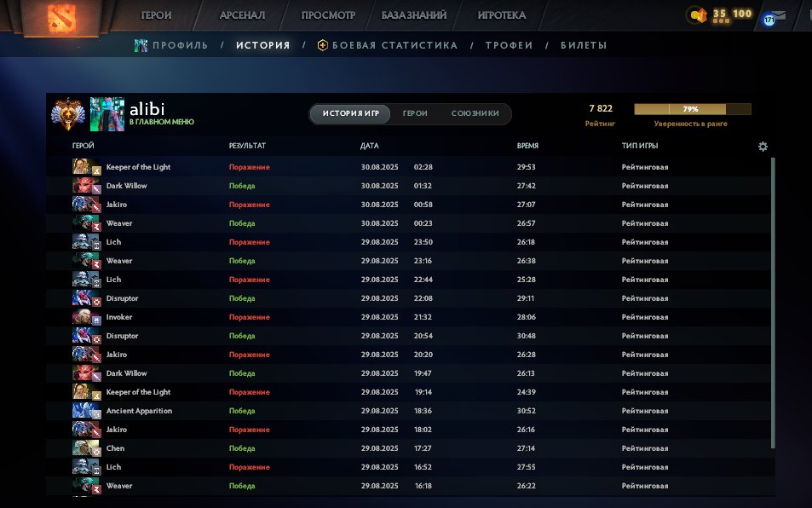Go to the Трофеи profile section
Viewport: 812px width, 508px height.
coord(509,45)
